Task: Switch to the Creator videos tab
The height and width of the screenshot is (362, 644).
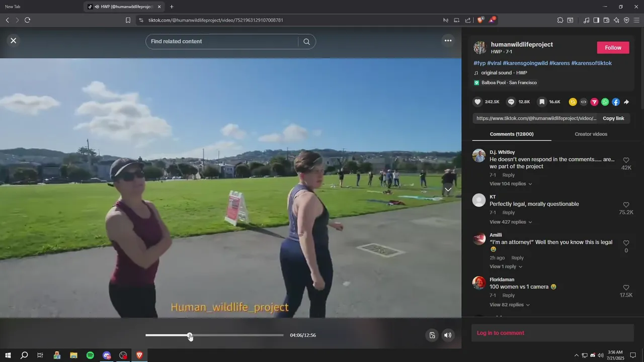Action: pos(591,134)
